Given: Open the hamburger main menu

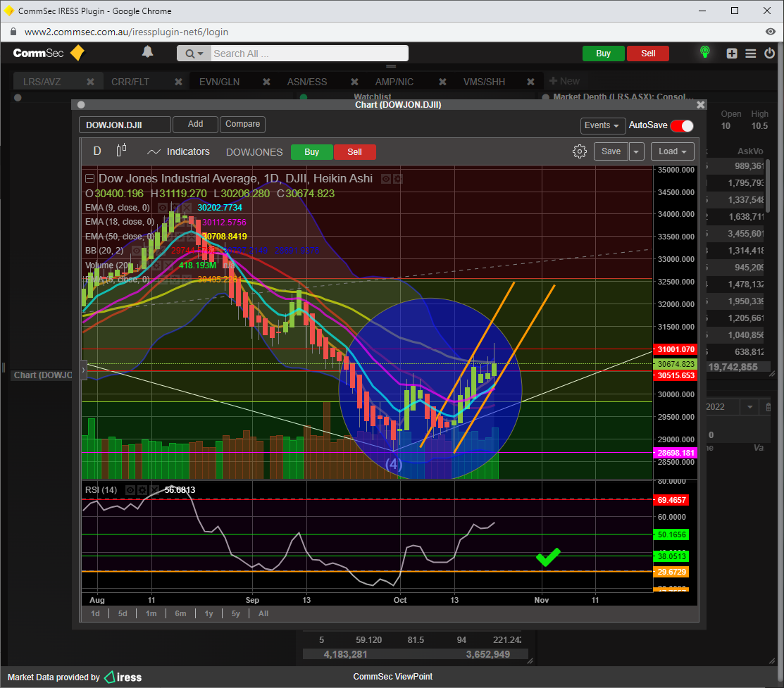Looking at the screenshot, I should pos(750,54).
